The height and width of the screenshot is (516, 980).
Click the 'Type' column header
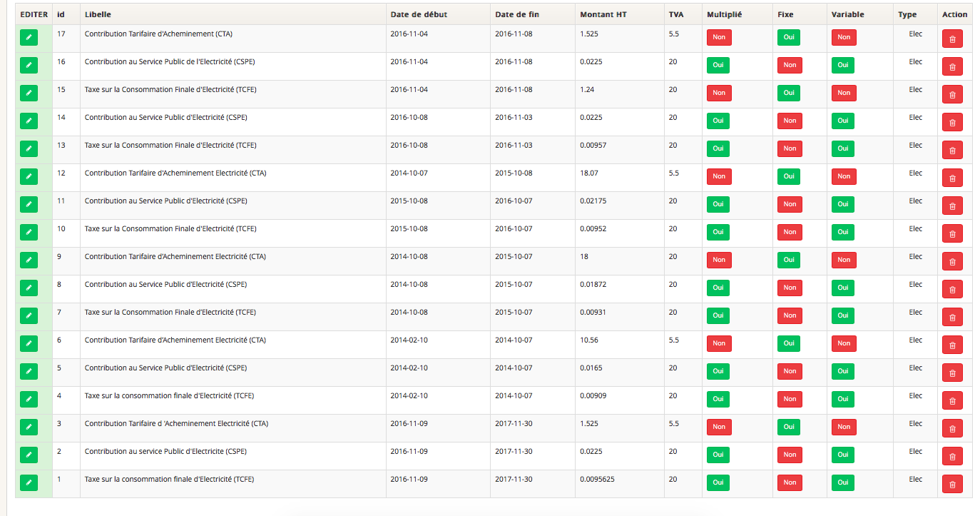point(907,14)
